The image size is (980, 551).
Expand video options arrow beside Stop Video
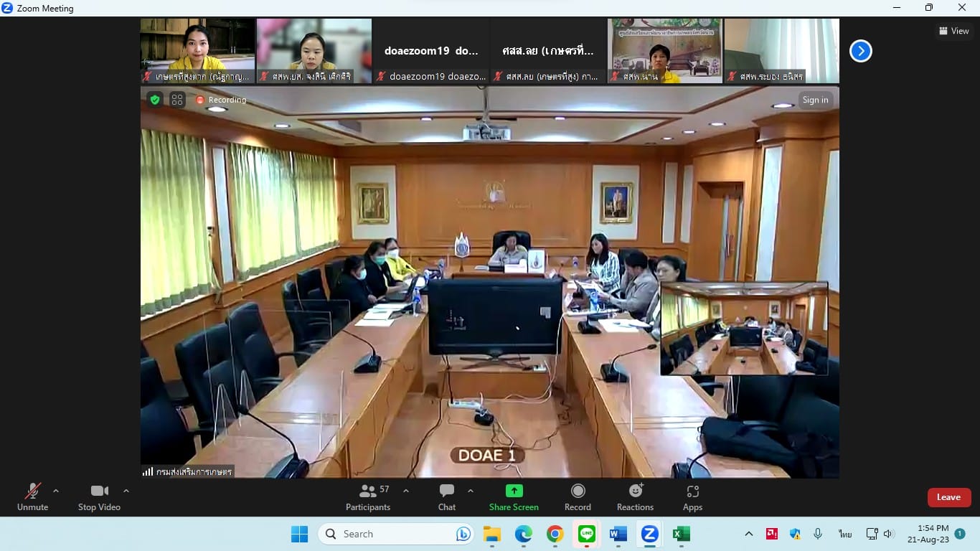[126, 491]
